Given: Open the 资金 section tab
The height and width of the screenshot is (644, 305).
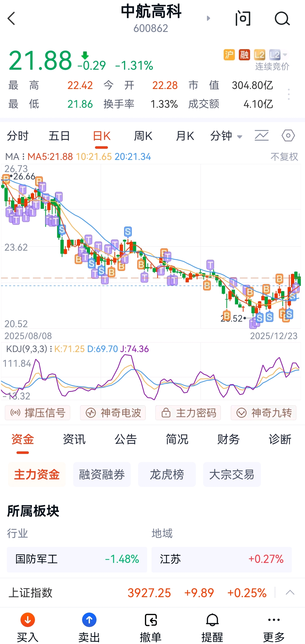Looking at the screenshot, I should coord(23,439).
